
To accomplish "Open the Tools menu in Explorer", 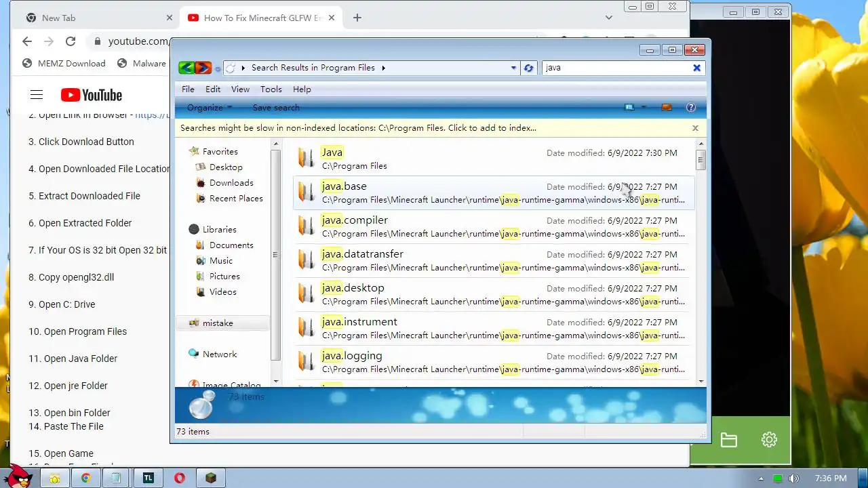I will tap(271, 89).
